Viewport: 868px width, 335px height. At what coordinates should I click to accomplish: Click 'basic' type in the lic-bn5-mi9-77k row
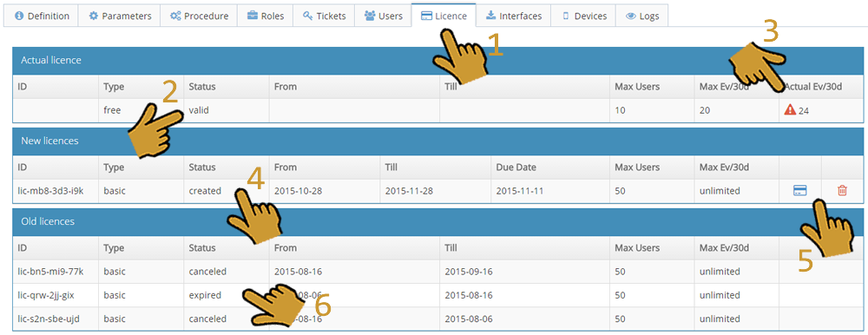click(x=115, y=272)
